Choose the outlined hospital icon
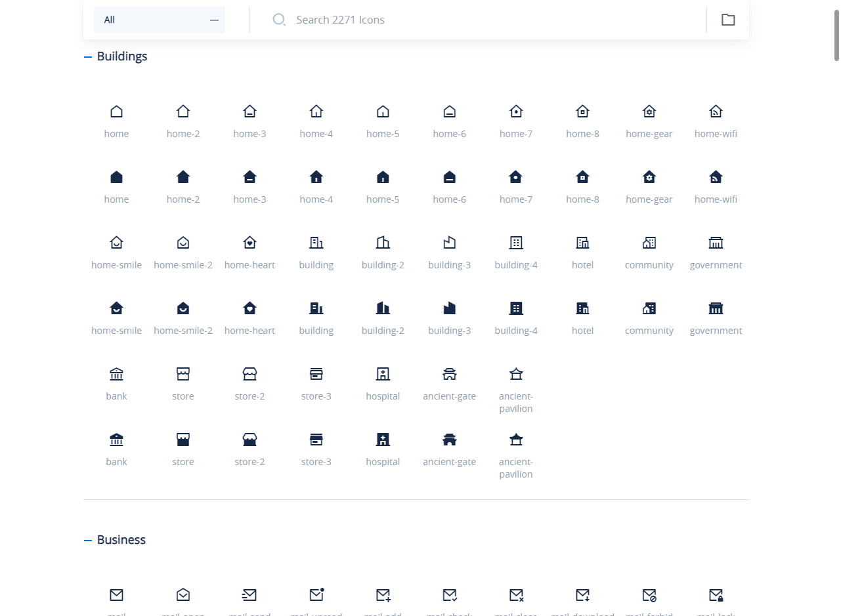 [383, 374]
